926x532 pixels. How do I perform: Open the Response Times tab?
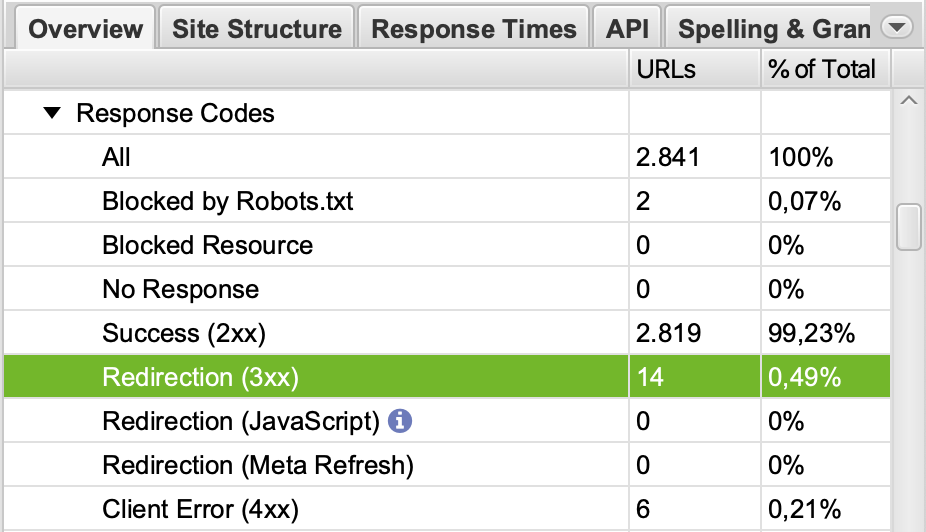tap(473, 28)
